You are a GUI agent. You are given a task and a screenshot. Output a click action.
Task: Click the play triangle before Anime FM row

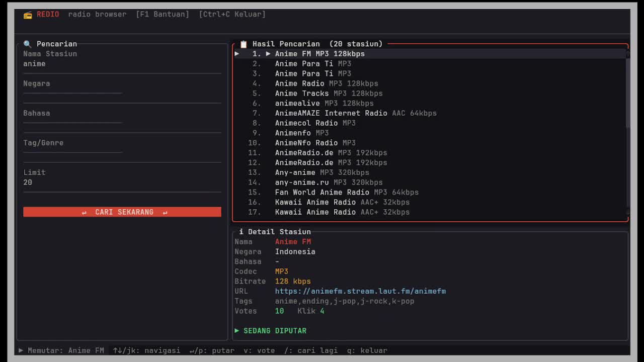tap(268, 54)
